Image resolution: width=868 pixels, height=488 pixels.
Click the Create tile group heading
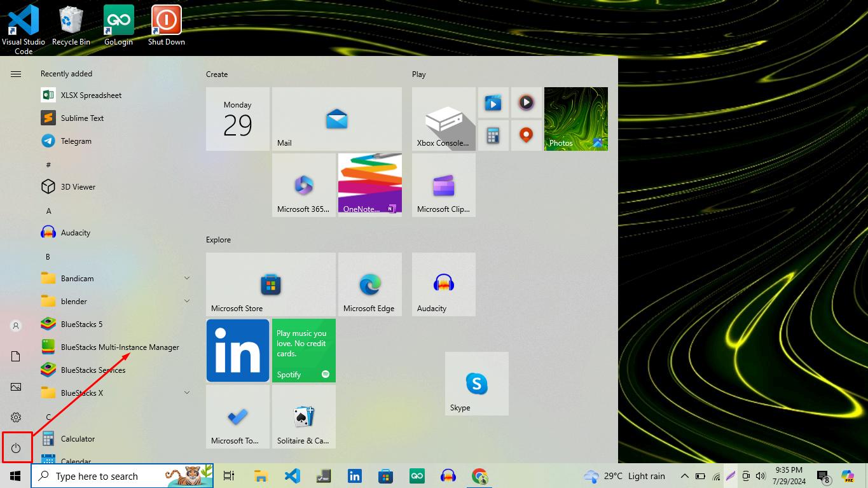[x=217, y=74]
